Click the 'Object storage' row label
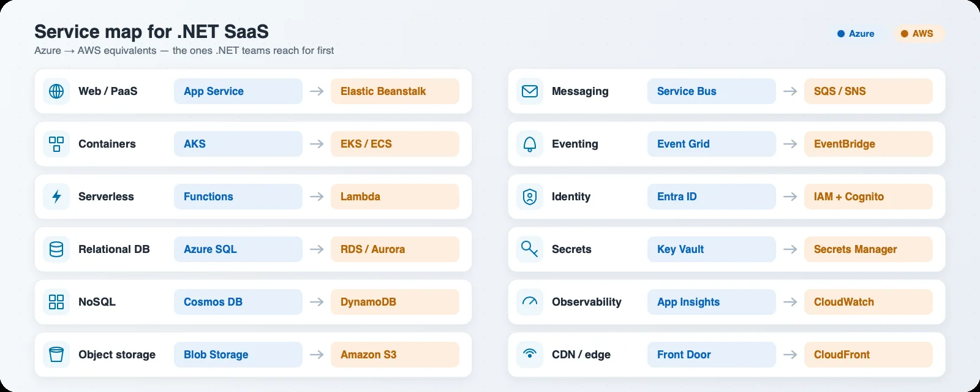 117,355
